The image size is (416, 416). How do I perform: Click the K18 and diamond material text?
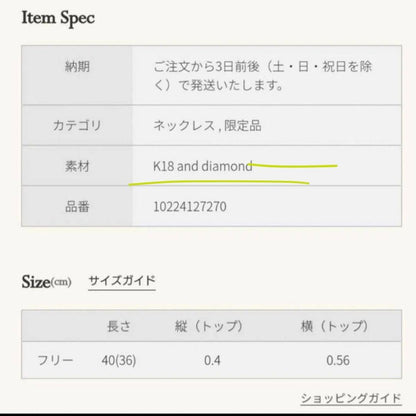click(203, 166)
